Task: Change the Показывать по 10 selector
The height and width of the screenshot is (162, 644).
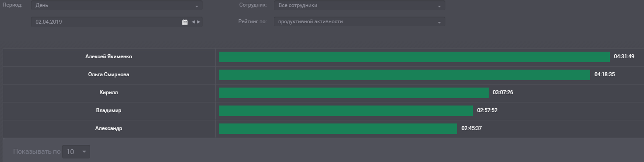Action: click(x=76, y=152)
